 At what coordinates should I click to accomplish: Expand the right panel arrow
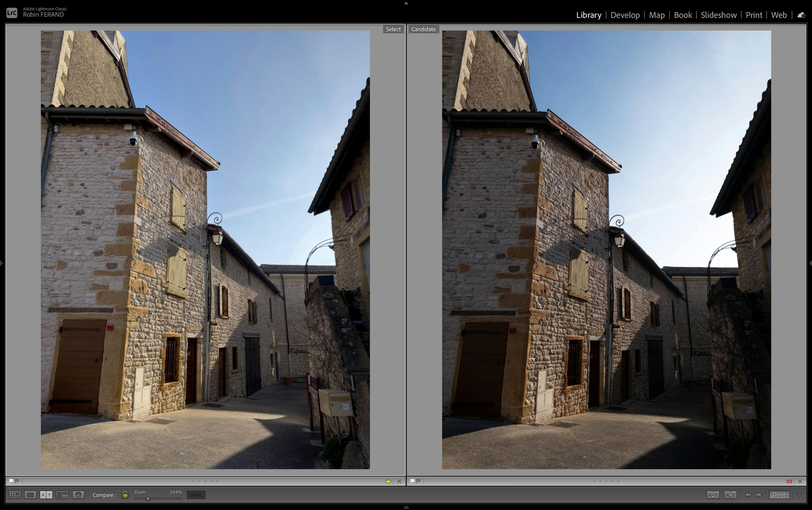tap(810, 263)
